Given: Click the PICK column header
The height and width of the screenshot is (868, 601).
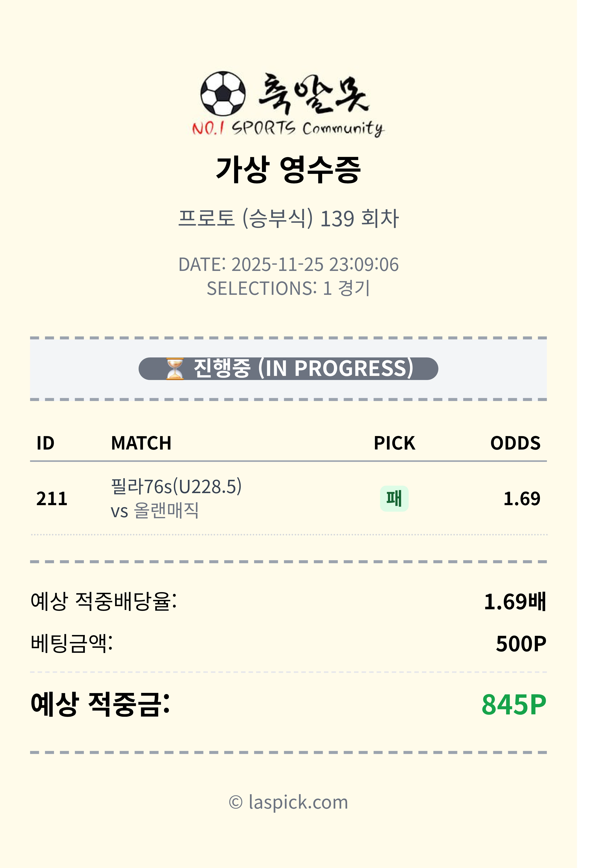Looking at the screenshot, I should (x=394, y=443).
